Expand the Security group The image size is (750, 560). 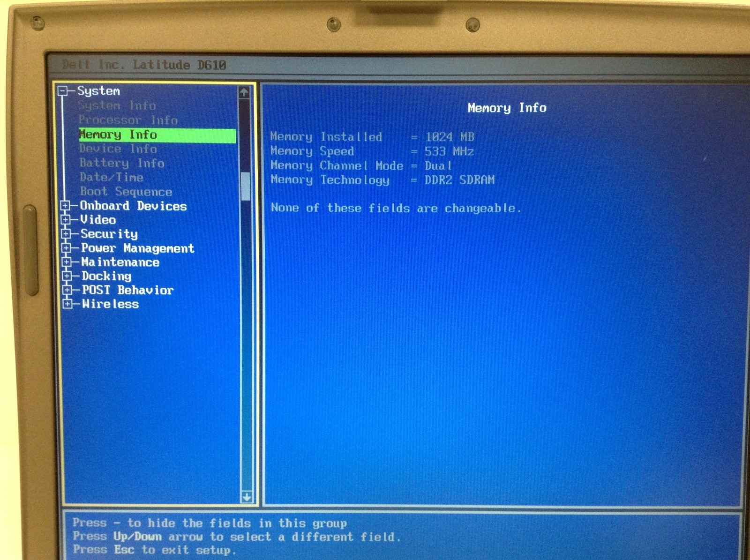tap(66, 233)
